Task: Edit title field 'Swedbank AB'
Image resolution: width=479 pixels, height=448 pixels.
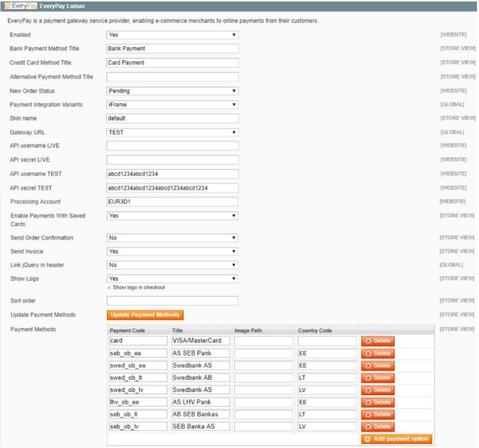Action: pyautogui.click(x=201, y=378)
